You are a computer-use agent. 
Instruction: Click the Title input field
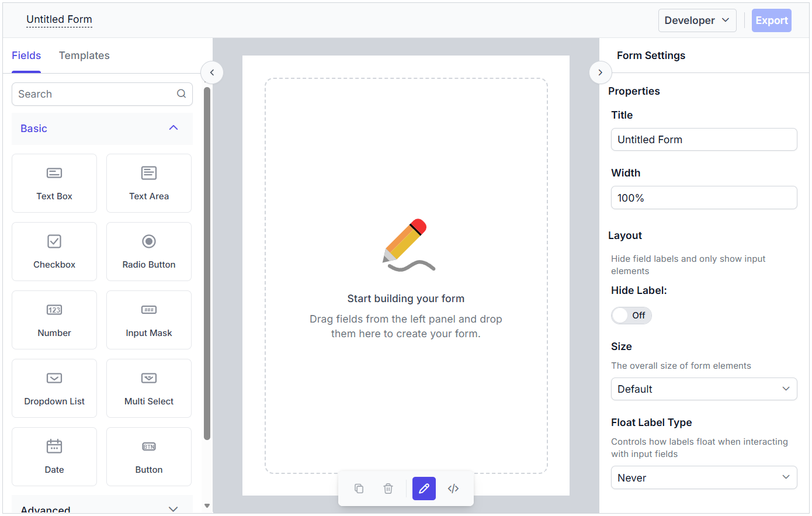704,140
